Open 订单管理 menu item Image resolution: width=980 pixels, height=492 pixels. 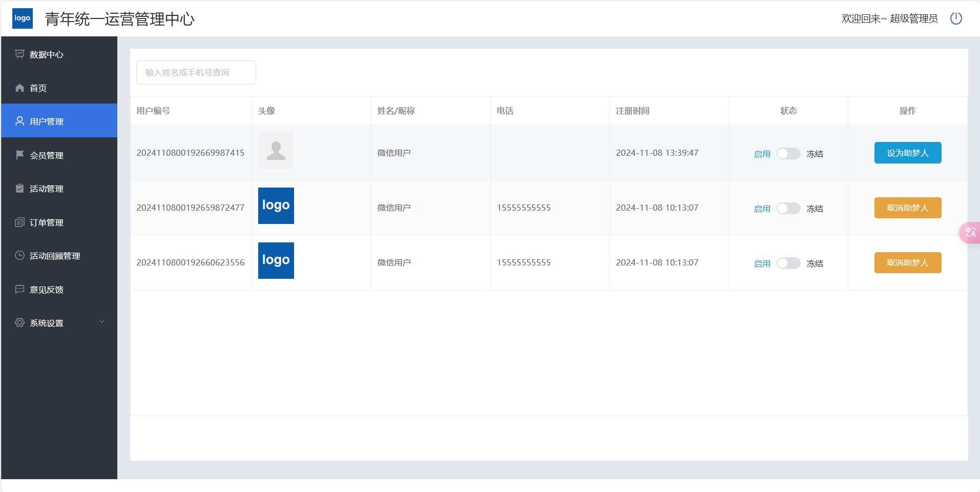pos(59,222)
